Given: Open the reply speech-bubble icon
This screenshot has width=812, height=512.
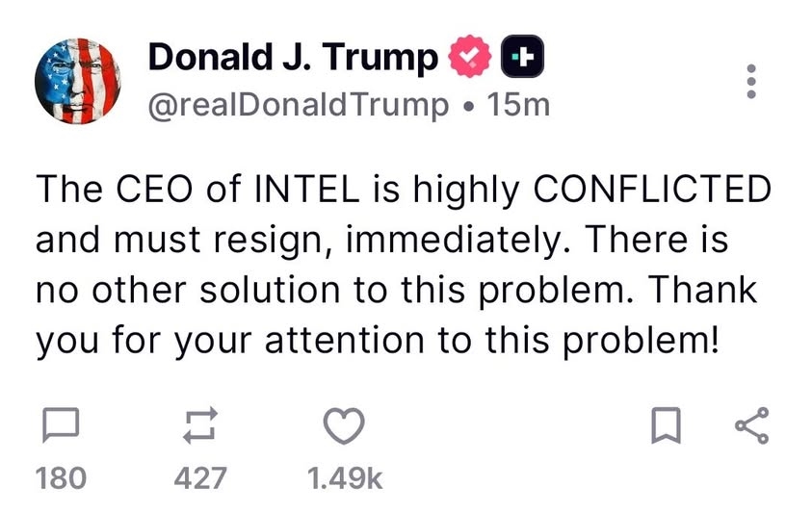Looking at the screenshot, I should [x=61, y=425].
